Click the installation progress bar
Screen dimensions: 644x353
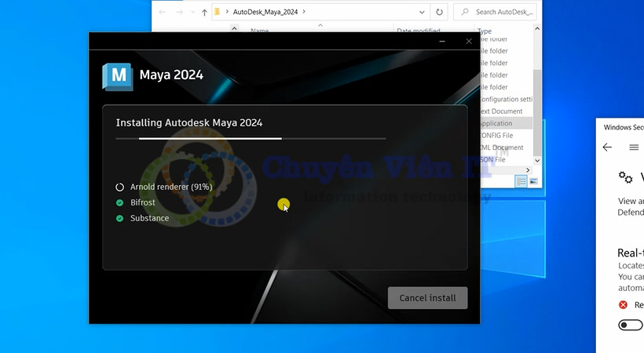click(x=251, y=138)
